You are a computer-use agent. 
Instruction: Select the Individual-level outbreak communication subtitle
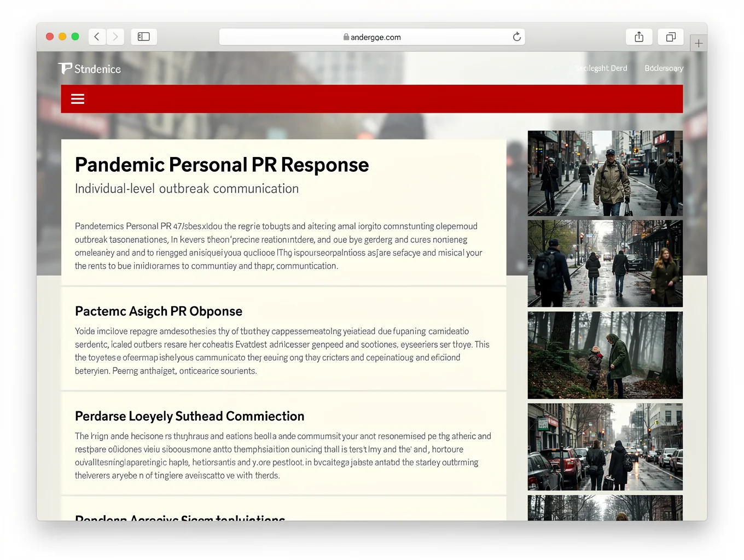[187, 189]
